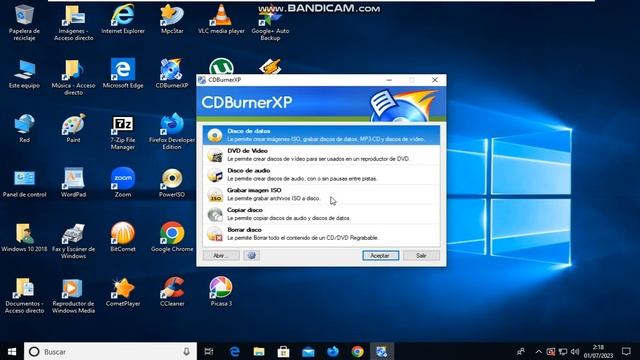Screen dimensions: 640x360
Task: Minimize the CDBurnerXP window
Action: point(389,80)
